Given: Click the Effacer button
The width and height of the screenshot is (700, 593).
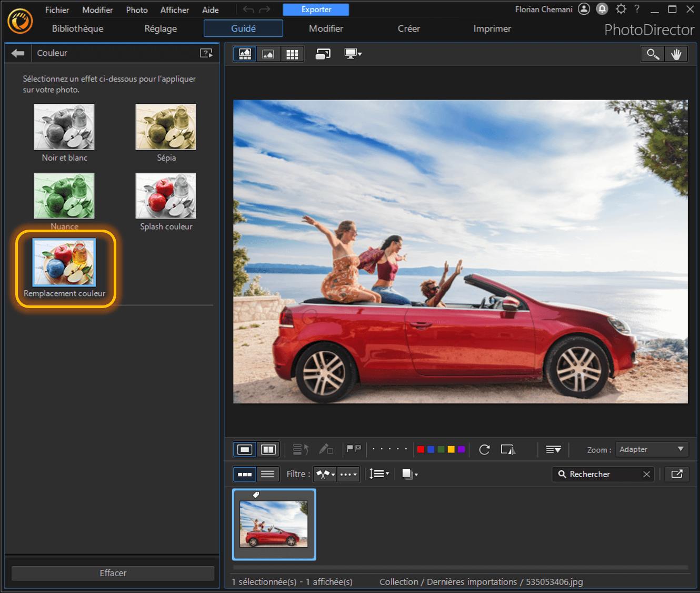Looking at the screenshot, I should 112,573.
